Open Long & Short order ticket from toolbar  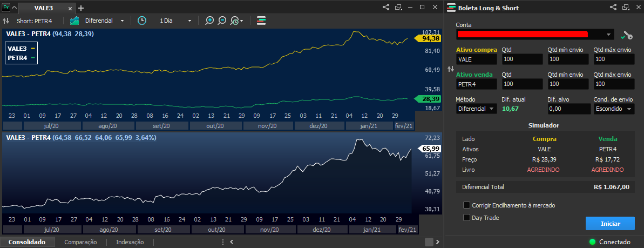(261, 21)
